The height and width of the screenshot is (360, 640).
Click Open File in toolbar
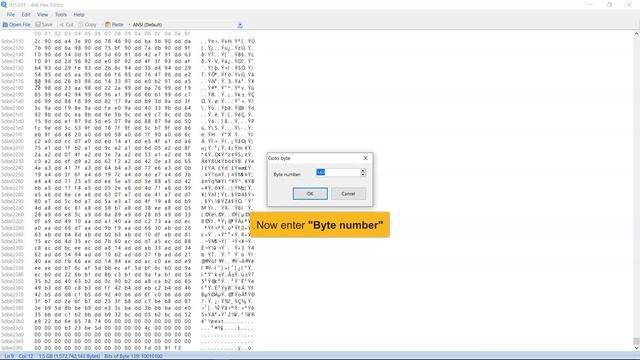click(17, 24)
